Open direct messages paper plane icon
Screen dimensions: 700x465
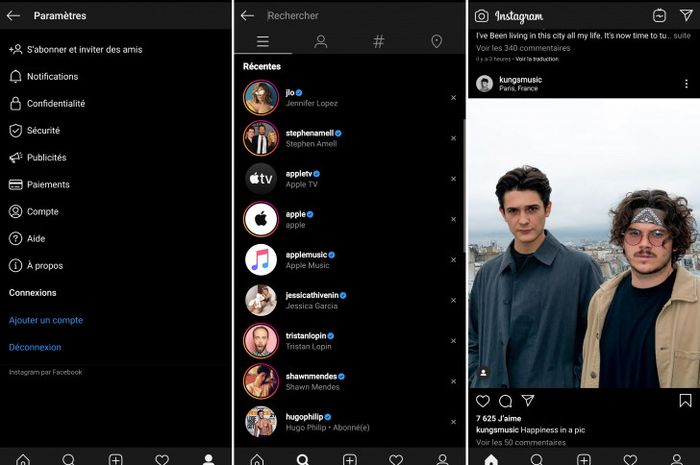pos(686,15)
